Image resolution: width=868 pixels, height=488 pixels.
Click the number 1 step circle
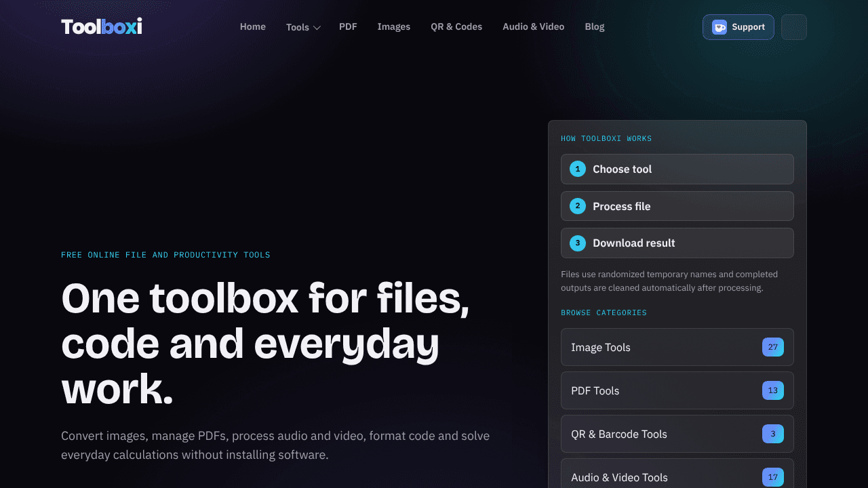click(x=578, y=169)
